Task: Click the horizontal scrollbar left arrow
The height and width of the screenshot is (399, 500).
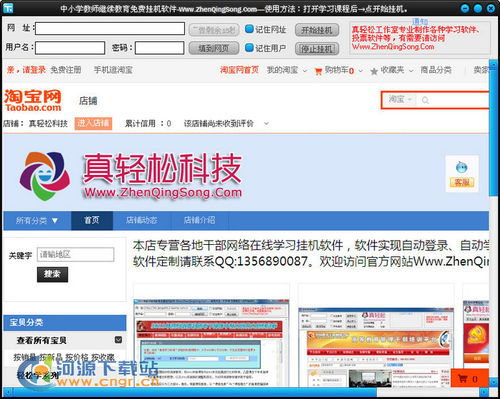Action: [8, 391]
